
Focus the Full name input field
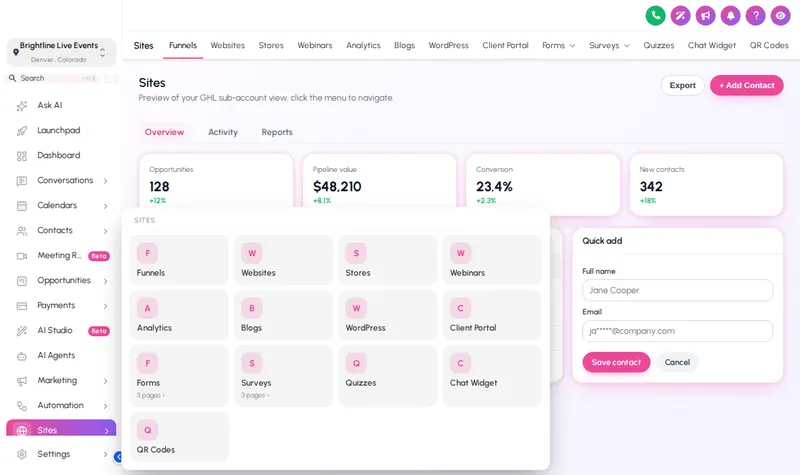point(677,290)
